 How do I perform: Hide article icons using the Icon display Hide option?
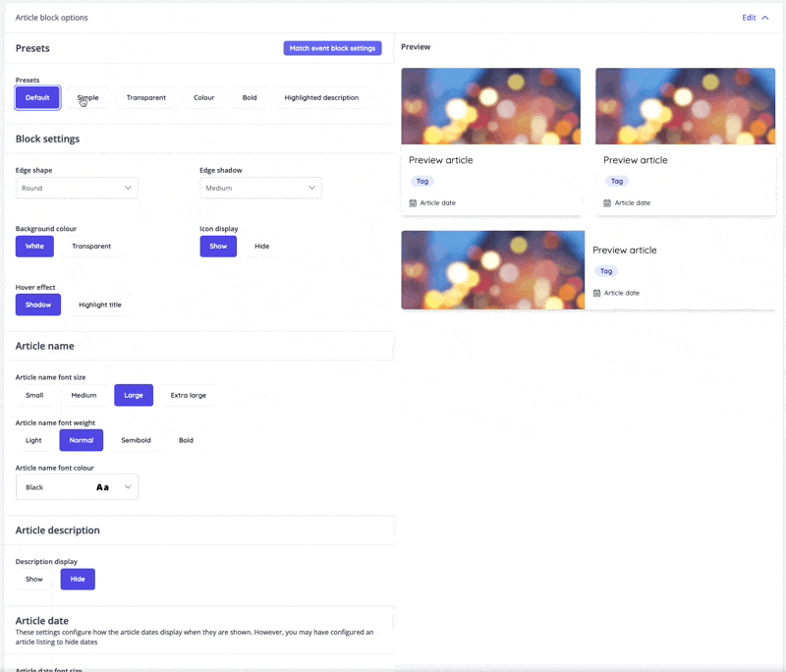[x=260, y=246]
